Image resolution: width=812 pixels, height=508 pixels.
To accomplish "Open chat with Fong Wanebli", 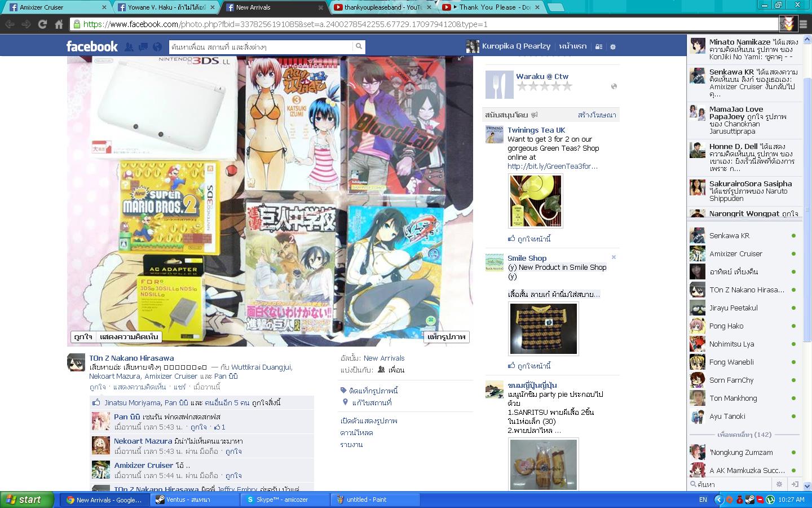I will coord(743,362).
